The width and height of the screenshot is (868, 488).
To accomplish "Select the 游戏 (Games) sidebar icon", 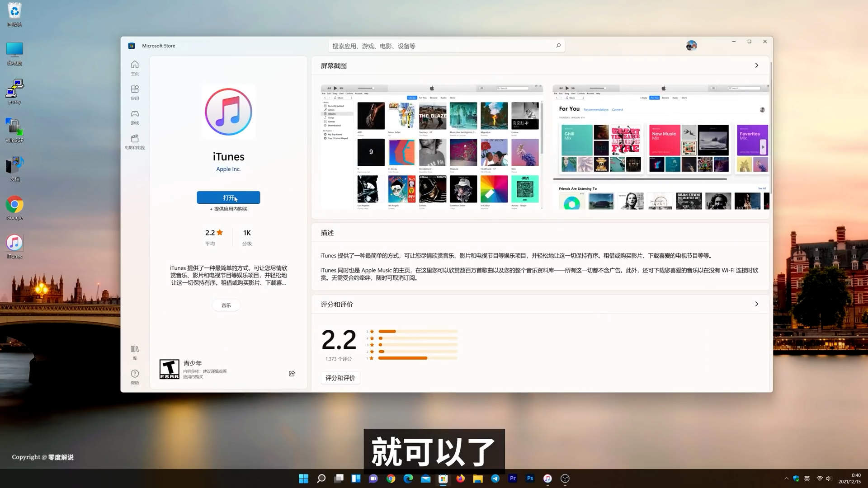I will pyautogui.click(x=134, y=117).
